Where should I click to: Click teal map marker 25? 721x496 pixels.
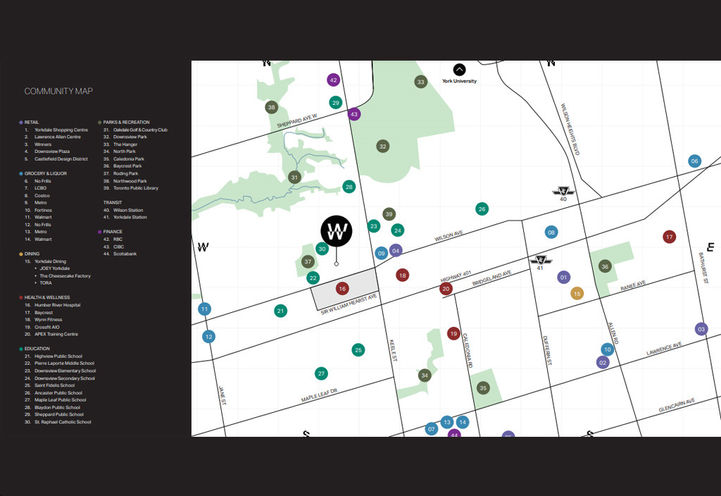(x=358, y=350)
